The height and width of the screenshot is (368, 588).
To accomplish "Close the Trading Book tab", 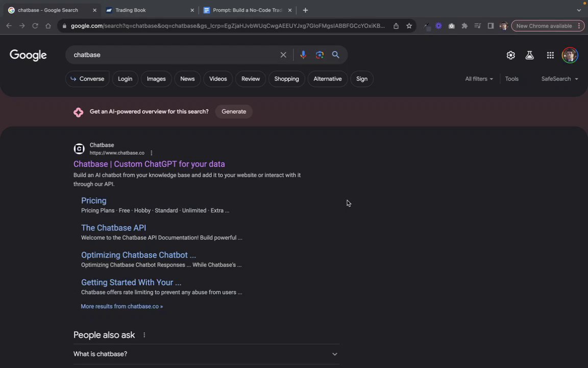I will 192,10.
